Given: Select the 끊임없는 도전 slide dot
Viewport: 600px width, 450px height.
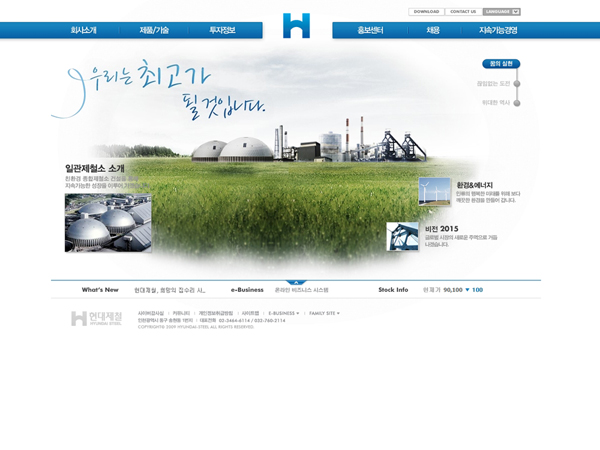Looking at the screenshot, I should [x=516, y=84].
